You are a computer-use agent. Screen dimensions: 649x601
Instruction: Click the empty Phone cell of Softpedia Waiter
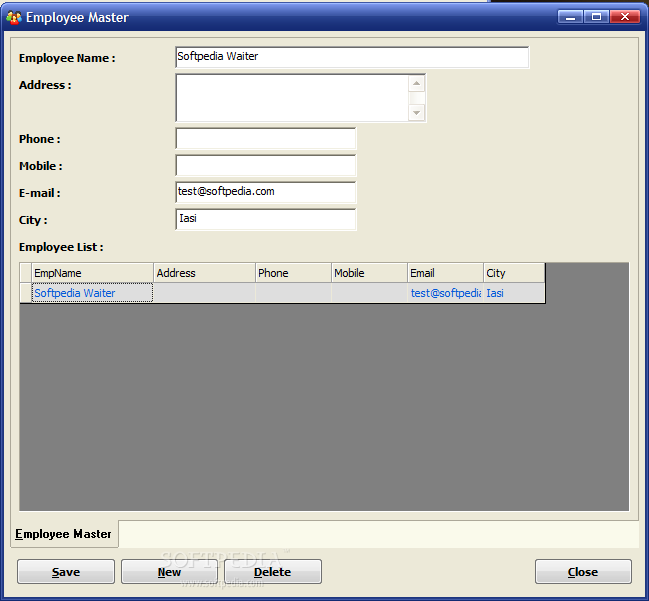(x=293, y=293)
